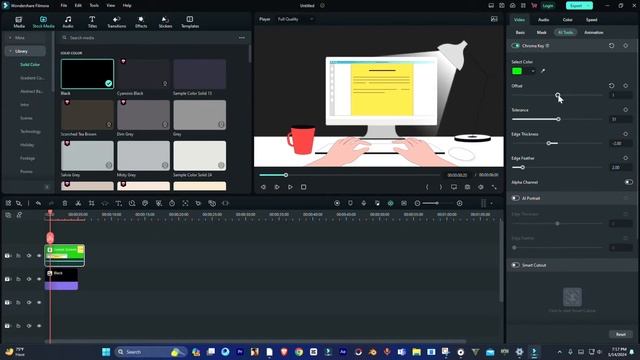
Task: Add keyframe for Chroma Key header
Action: click(x=626, y=46)
